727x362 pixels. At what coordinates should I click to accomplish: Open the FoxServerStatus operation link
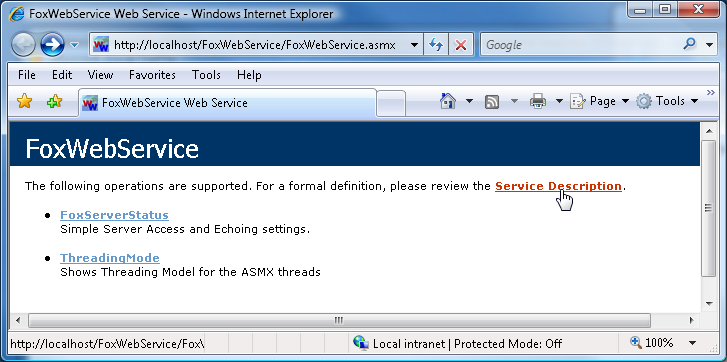pos(115,215)
